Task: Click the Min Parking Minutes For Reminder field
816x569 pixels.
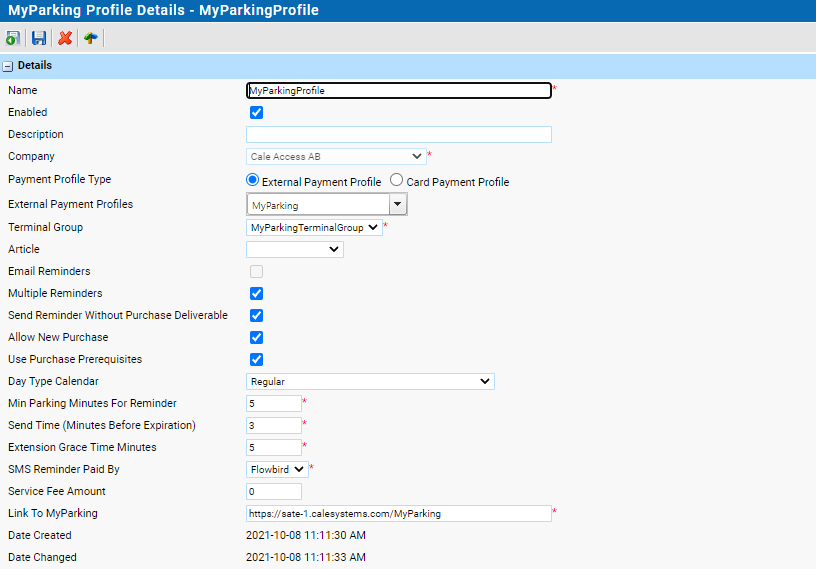Action: pyautogui.click(x=274, y=403)
